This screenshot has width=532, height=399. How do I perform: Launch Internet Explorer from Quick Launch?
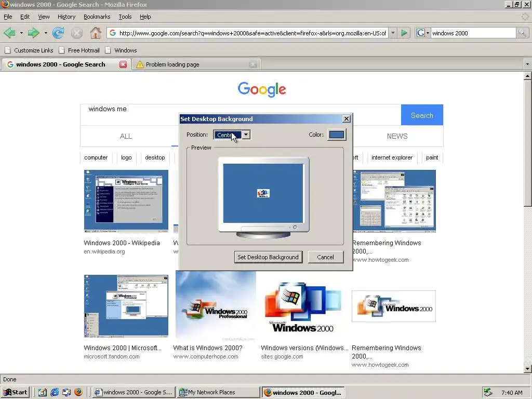click(54, 392)
